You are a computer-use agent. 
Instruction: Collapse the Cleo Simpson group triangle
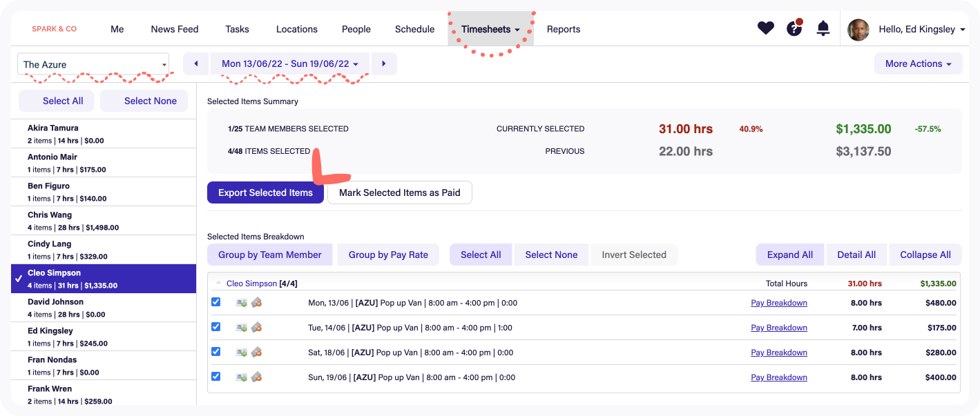coord(219,284)
